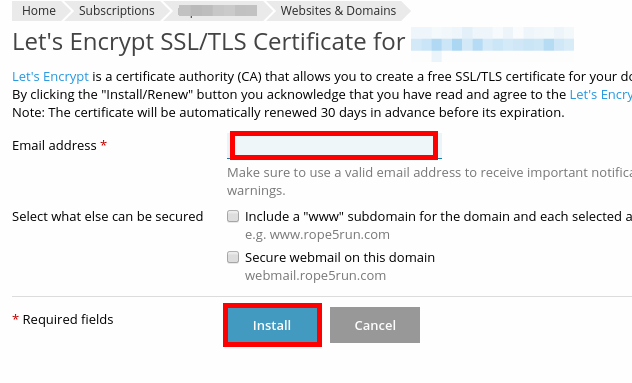This screenshot has height=383, width=632.
Task: Click the webmail.rope5run.com hint text
Action: tap(315, 276)
